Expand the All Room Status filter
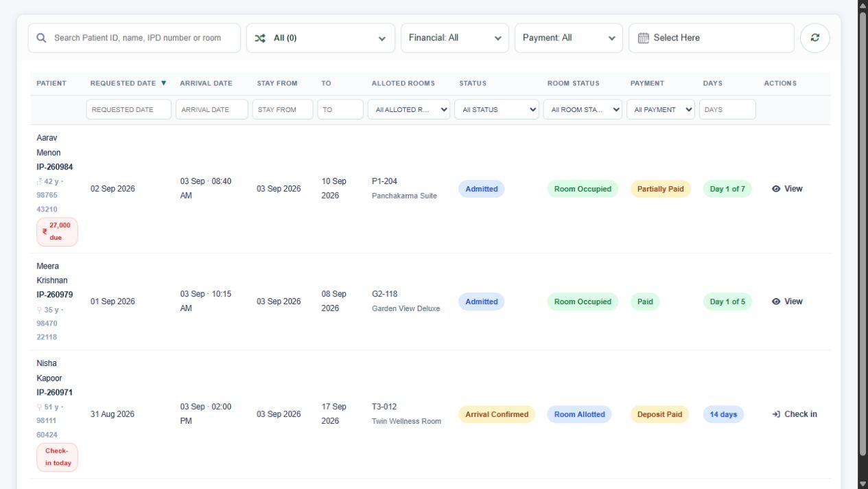This screenshot has height=489, width=868. click(583, 109)
